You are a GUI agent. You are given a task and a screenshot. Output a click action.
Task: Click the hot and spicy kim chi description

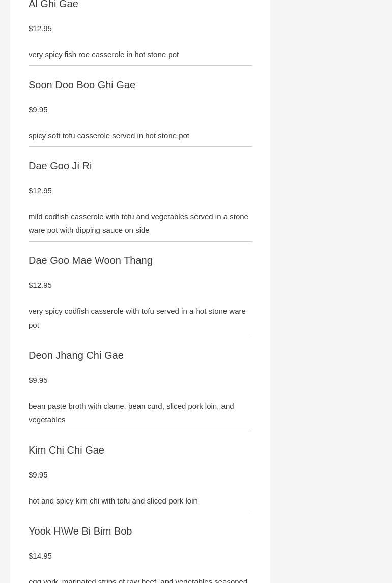pyautogui.click(x=113, y=501)
